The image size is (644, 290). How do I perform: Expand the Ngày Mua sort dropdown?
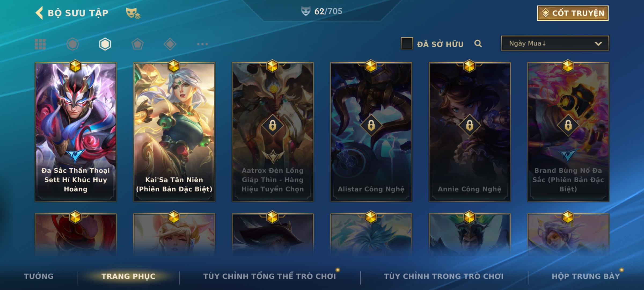coord(555,44)
